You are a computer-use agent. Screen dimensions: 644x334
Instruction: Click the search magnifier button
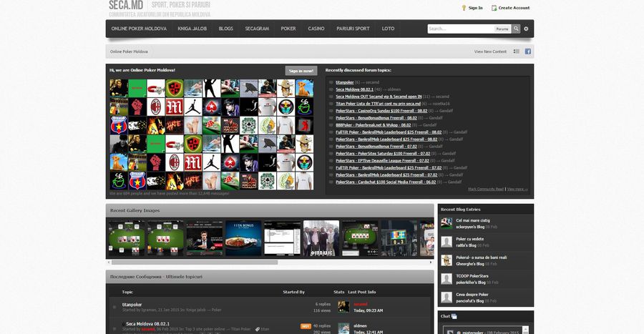pos(516,29)
